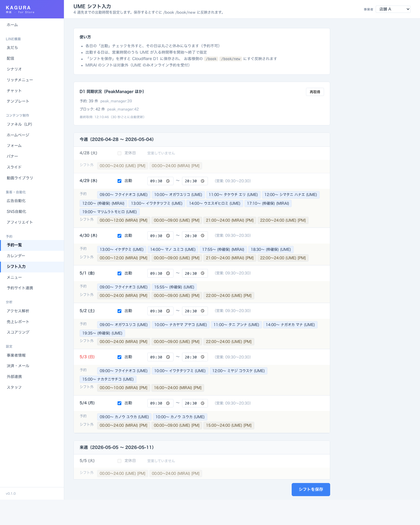
Task: Toggle 出勤 checkbox for 5/3 (日)
Action: click(x=119, y=357)
